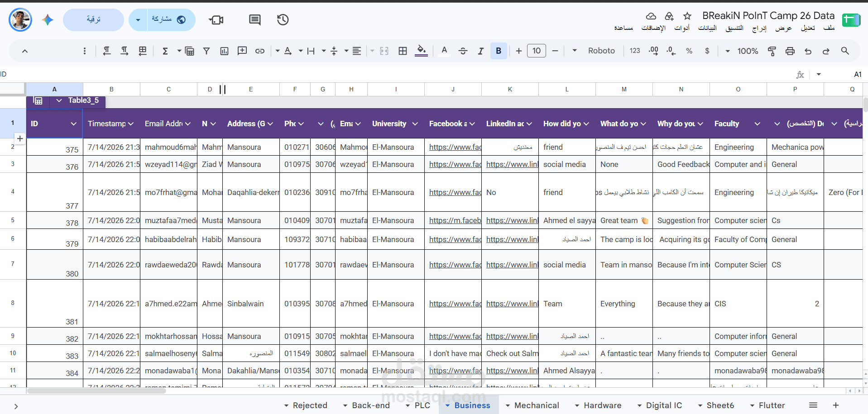Image resolution: width=868 pixels, height=414 pixels.
Task: Open version history clock icon
Action: tap(283, 19)
